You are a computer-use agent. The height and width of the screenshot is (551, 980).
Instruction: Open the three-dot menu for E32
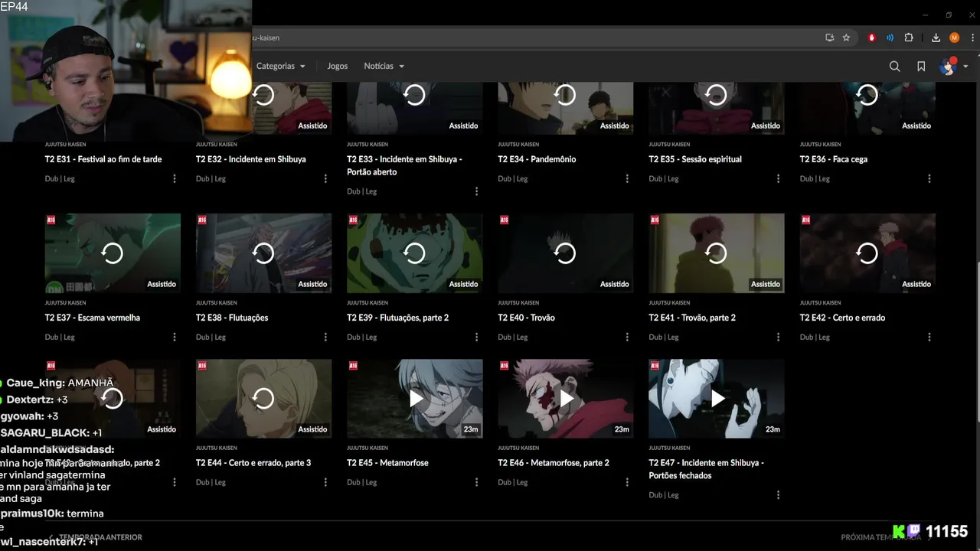coord(325,178)
